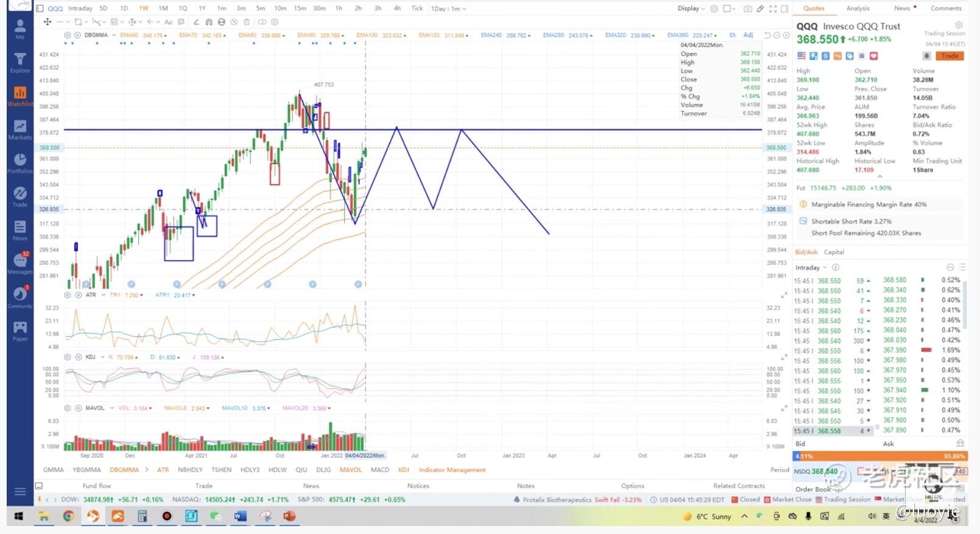This screenshot has height=534, width=980.
Task: Select the MACD indicator tab
Action: [379, 470]
